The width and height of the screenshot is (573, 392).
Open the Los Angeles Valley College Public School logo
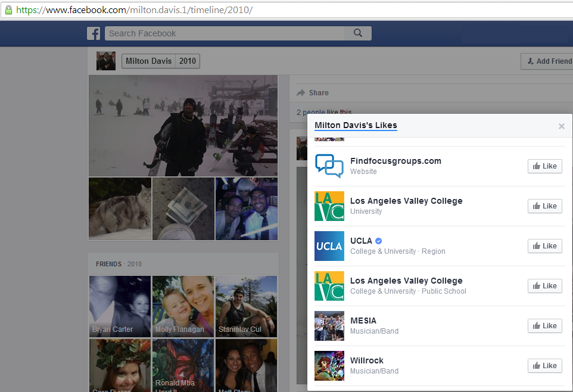(x=329, y=286)
